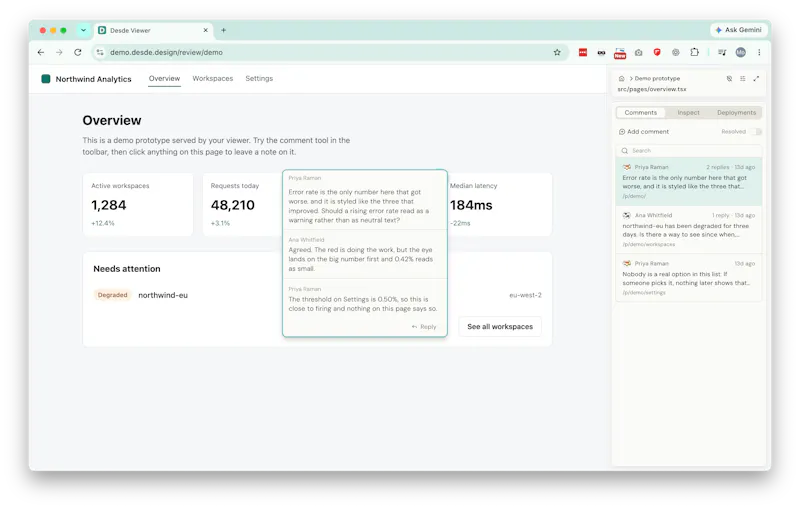This screenshot has width=800, height=509.
Task: Toggle the Resolved switch in comments
Action: 758,132
